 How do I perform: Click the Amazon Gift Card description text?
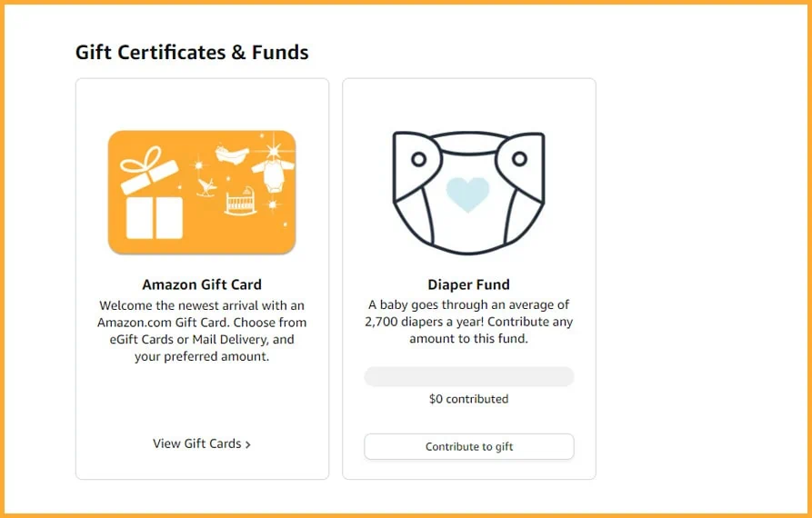click(x=202, y=331)
